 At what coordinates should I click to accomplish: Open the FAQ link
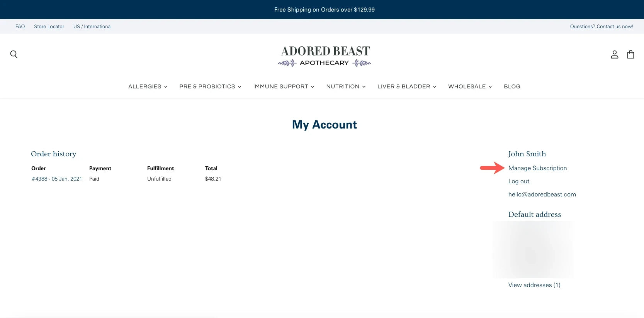click(20, 27)
